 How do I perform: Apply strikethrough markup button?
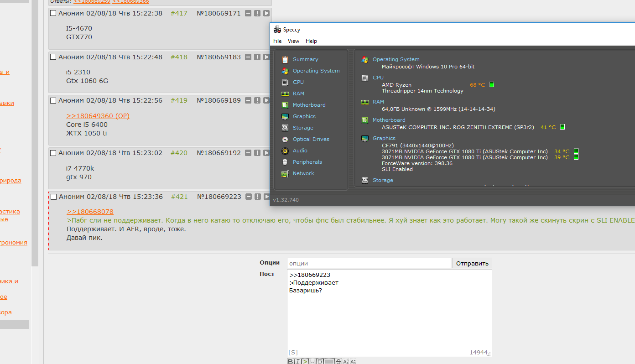tap(338, 361)
